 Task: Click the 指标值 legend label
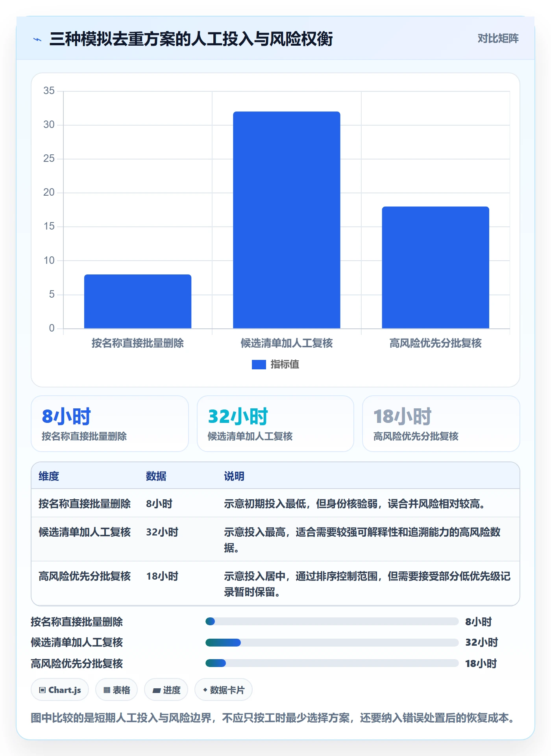[285, 365]
